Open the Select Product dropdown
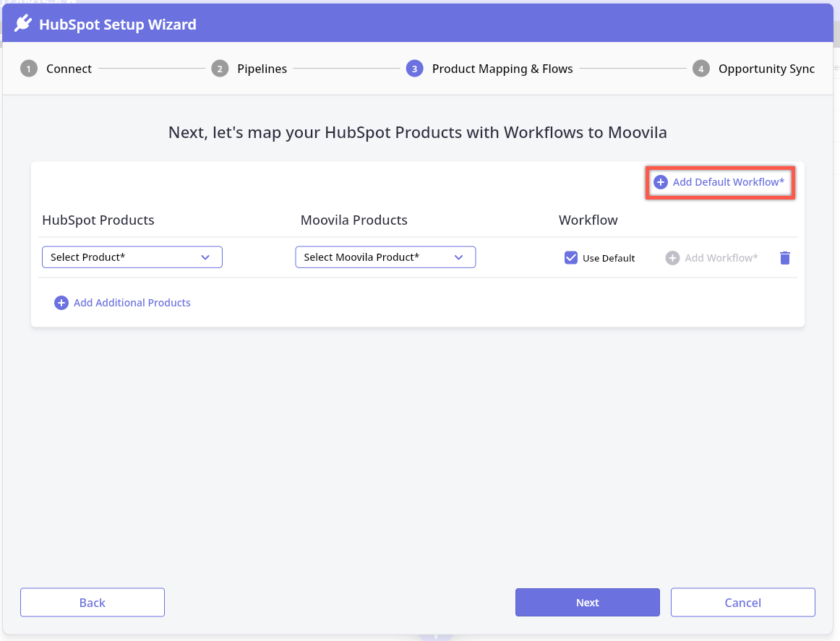Screen dimensions: 840x641 click(x=132, y=257)
